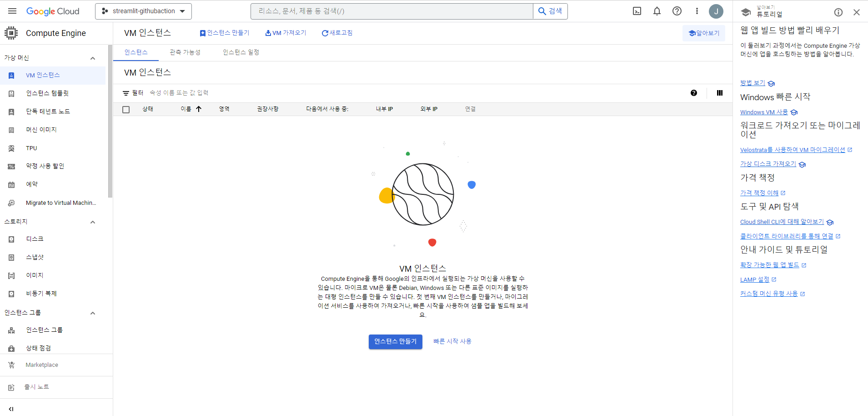
Task: Open the tutorial panel info icon
Action: coord(838,12)
